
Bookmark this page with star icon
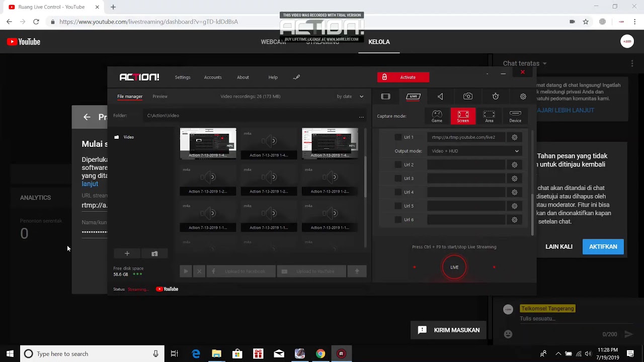pos(586,22)
